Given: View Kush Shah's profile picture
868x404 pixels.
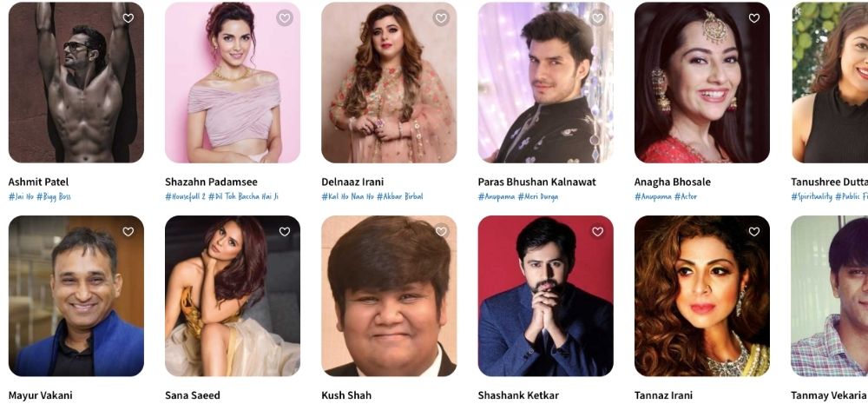Looking at the screenshot, I should coord(389,296).
